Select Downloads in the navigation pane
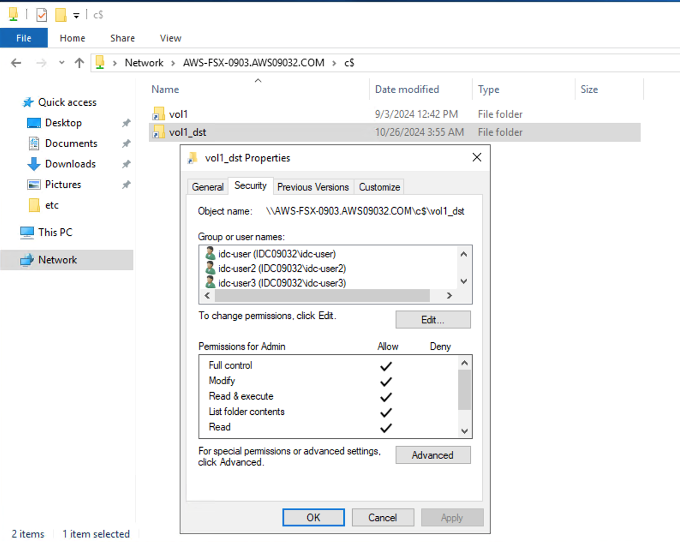The height and width of the screenshot is (542, 680). pos(70,164)
